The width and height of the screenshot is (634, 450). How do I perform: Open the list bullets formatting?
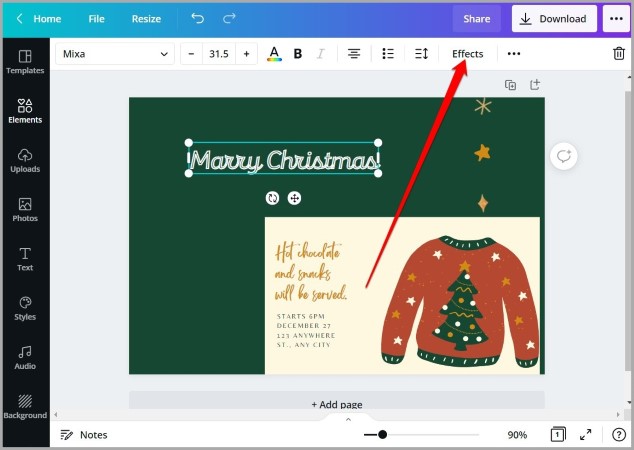(388, 53)
